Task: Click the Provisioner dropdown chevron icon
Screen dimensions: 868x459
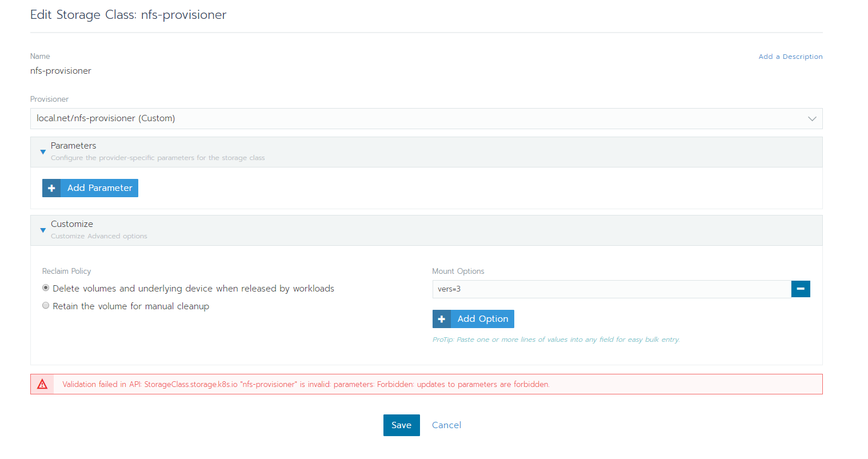Action: (x=812, y=118)
